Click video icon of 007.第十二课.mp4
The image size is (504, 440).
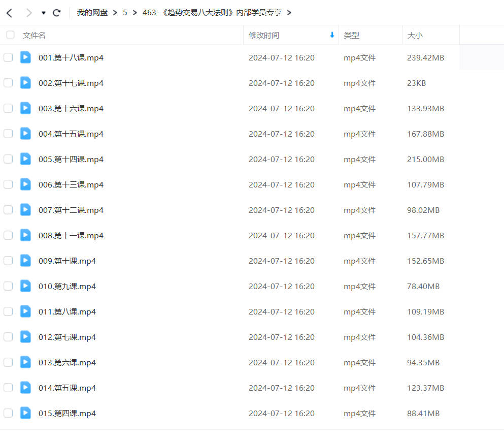[x=25, y=210]
